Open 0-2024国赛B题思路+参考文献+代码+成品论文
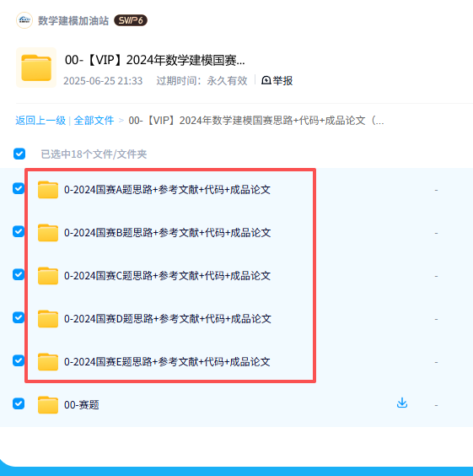 click(x=168, y=233)
